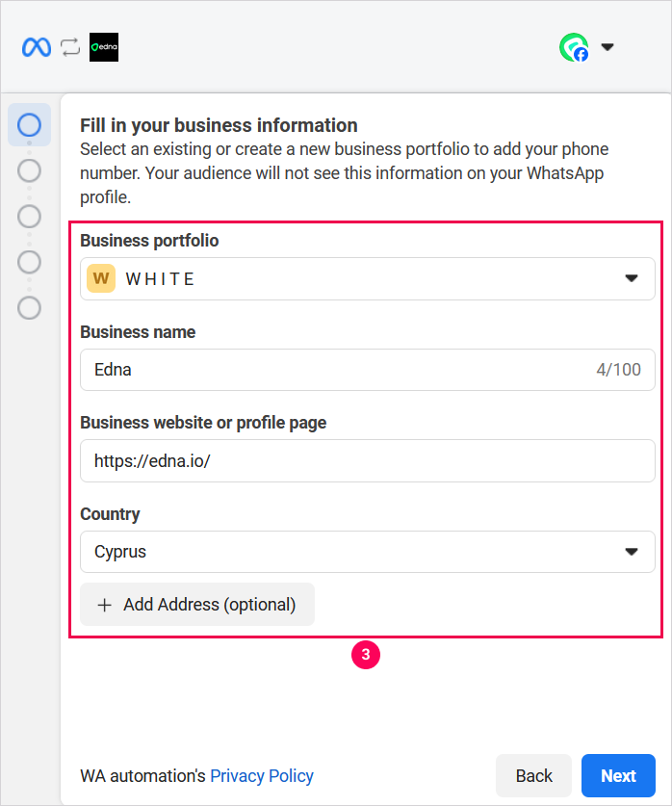The width and height of the screenshot is (672, 806).
Task: Select the second step circle in sidebar
Action: click(30, 170)
